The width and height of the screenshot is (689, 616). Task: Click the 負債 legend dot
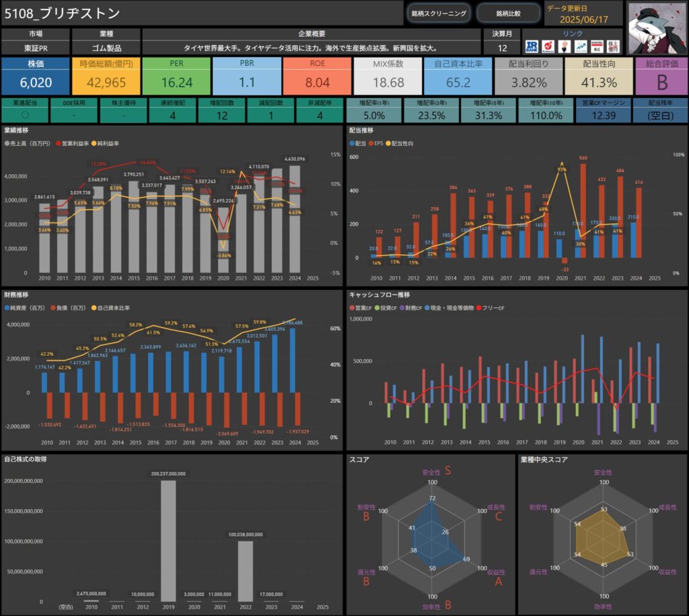click(x=53, y=308)
